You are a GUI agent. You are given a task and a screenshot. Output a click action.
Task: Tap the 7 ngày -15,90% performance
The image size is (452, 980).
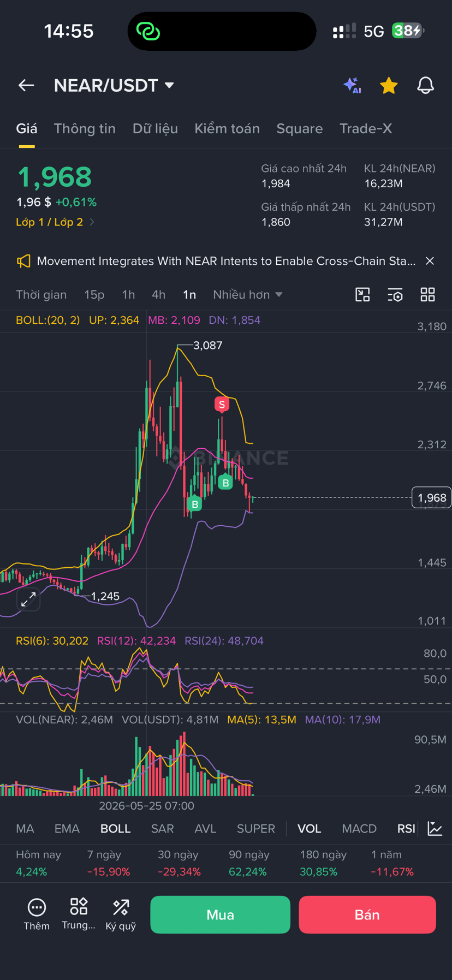click(108, 863)
